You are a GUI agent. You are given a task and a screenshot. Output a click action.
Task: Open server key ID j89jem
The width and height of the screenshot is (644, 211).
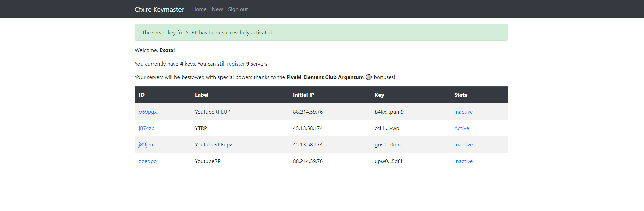coord(147,145)
